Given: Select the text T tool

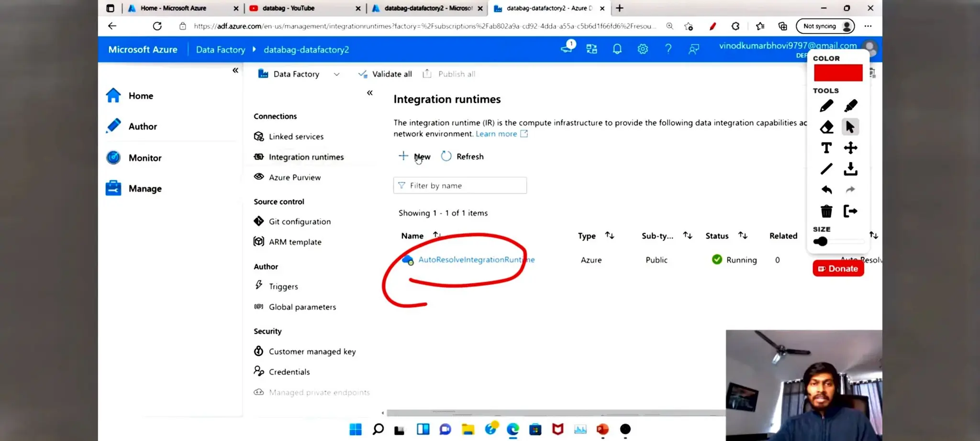Looking at the screenshot, I should (826, 148).
